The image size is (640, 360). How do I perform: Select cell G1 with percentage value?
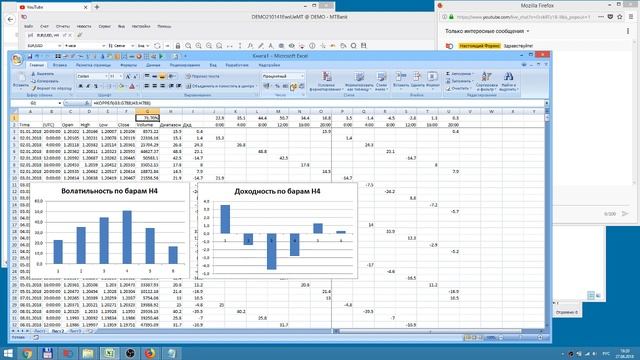pyautogui.click(x=147, y=118)
